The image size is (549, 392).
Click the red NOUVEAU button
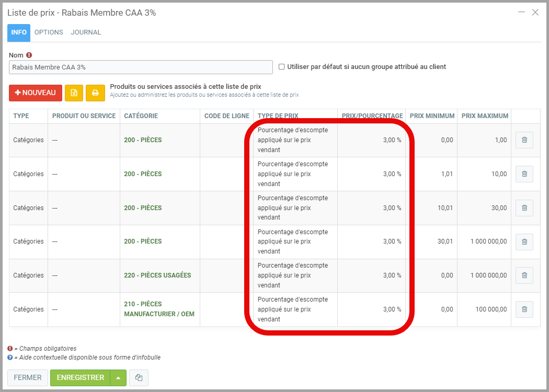coord(36,93)
